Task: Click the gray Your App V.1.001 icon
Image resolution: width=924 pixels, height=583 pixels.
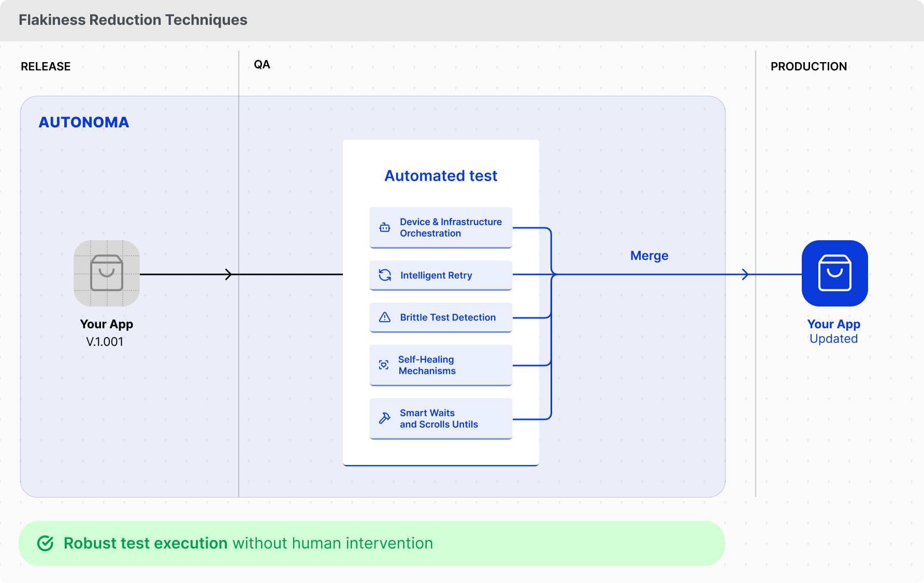Action: coord(107,273)
